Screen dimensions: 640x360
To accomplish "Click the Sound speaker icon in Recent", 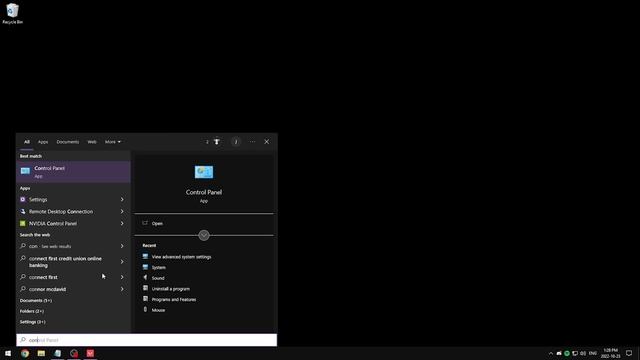I will point(145,278).
